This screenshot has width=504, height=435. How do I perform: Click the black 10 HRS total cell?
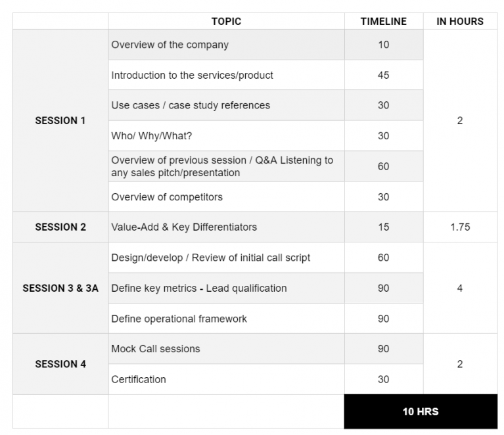click(421, 411)
